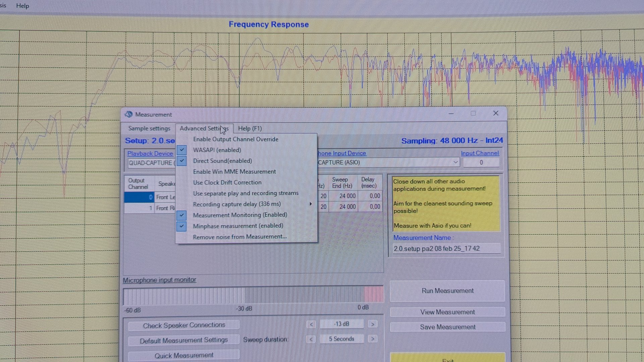The image size is (644, 362).
Task: Toggle WASAPI (enabled) option
Action: pyautogui.click(x=217, y=150)
